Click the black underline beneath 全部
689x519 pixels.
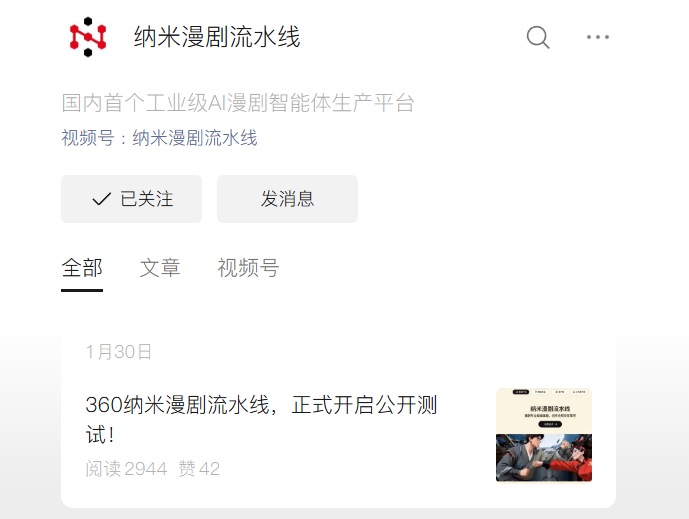click(x=82, y=290)
